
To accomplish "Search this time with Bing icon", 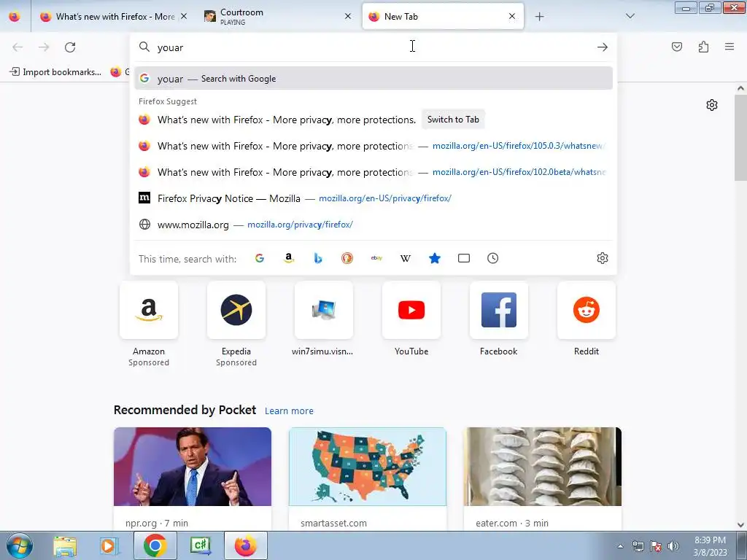I will pos(318,258).
